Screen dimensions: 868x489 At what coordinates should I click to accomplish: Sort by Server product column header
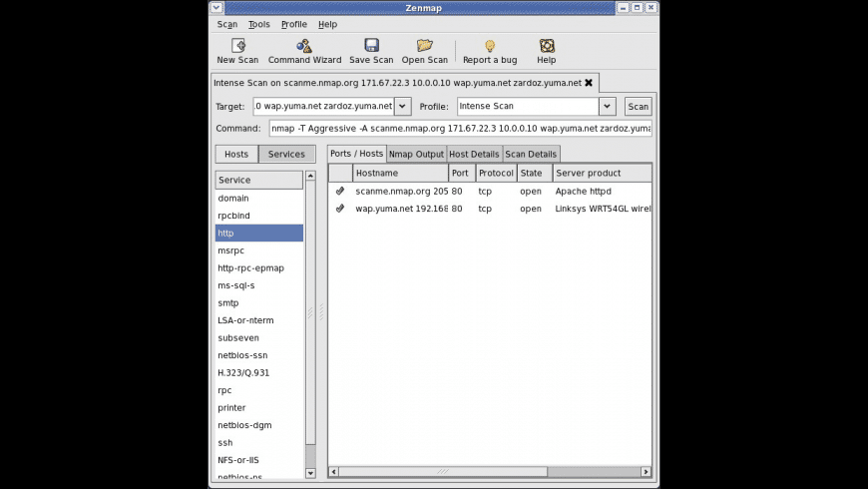click(x=603, y=173)
